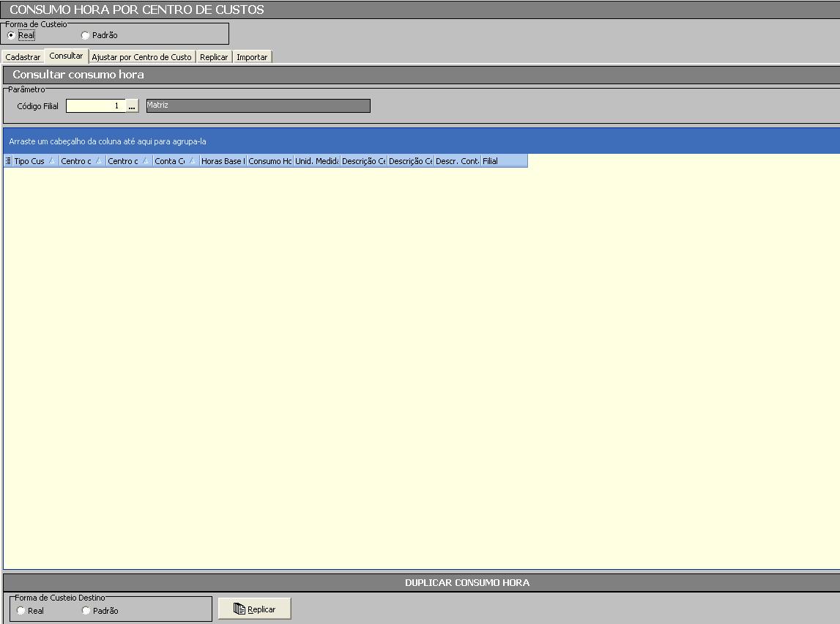Click the sort arrow on Conta column
Viewport: 840px width, 624px height.
(x=192, y=161)
